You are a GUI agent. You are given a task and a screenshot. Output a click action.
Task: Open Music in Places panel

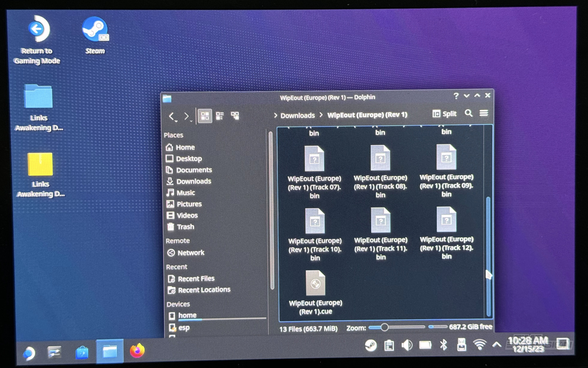(x=181, y=193)
